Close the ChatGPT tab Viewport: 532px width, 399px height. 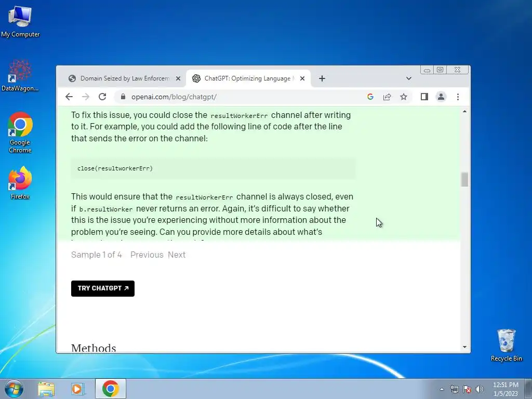(302, 78)
